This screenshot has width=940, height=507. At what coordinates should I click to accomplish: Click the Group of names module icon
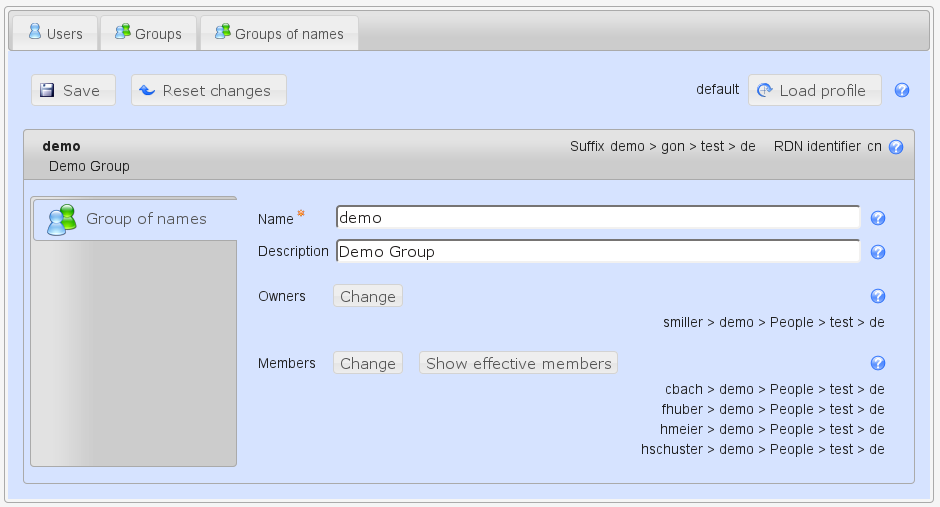point(62,219)
